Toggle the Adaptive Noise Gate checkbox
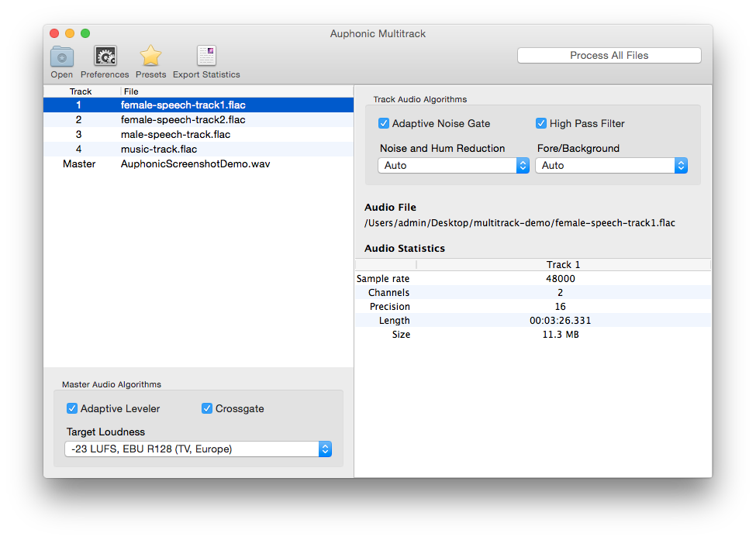 [384, 123]
